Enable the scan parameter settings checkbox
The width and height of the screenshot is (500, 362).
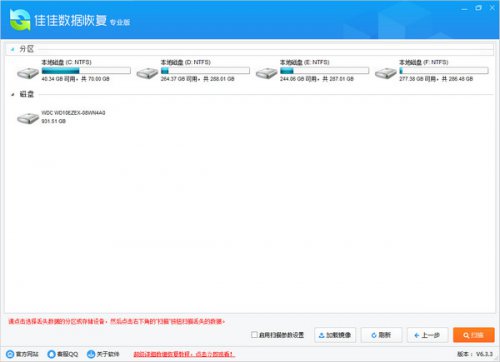click(254, 334)
